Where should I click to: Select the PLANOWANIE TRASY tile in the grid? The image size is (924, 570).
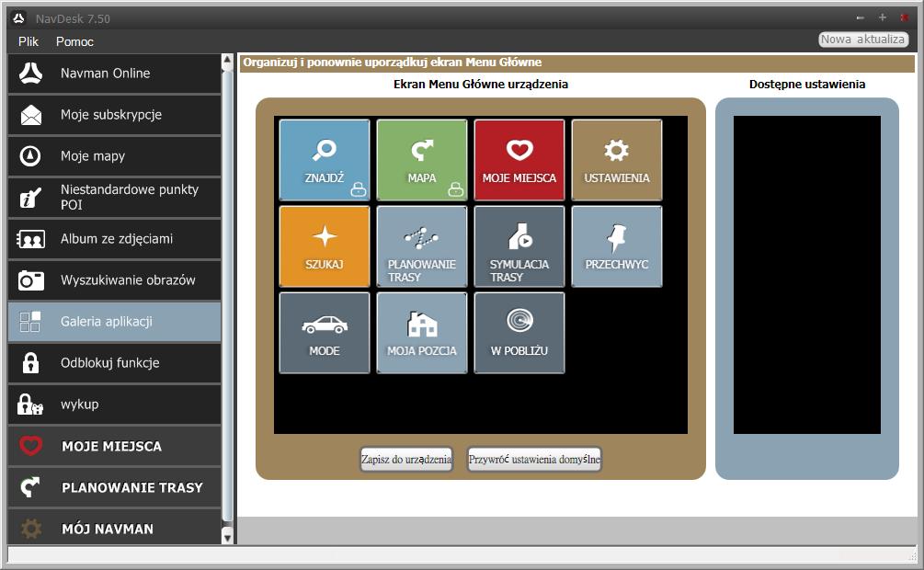[422, 246]
